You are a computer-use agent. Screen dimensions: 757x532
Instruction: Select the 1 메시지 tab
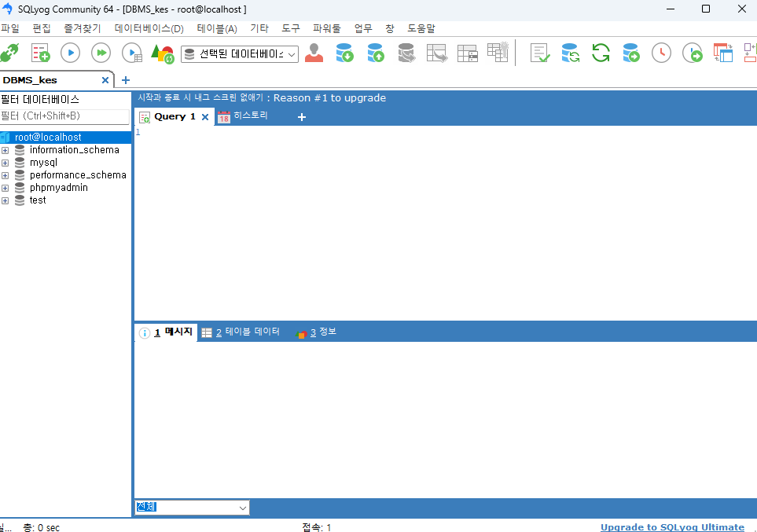point(166,332)
